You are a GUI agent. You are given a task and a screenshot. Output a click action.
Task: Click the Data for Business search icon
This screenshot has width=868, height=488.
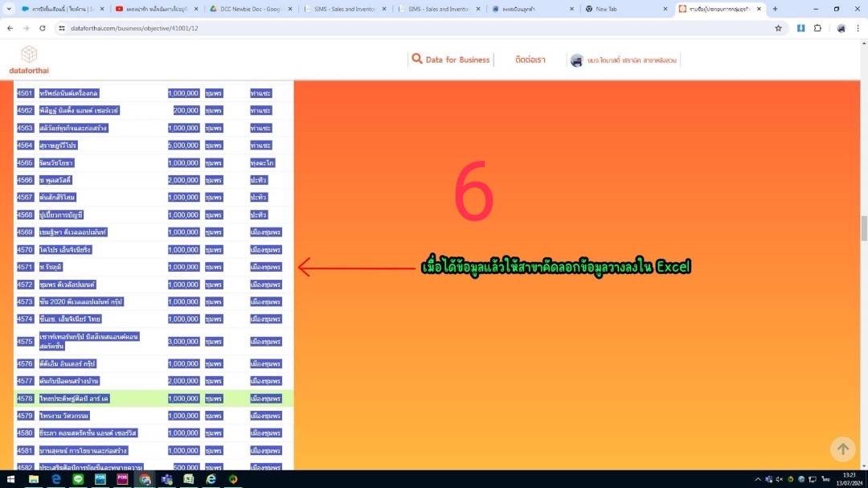416,59
